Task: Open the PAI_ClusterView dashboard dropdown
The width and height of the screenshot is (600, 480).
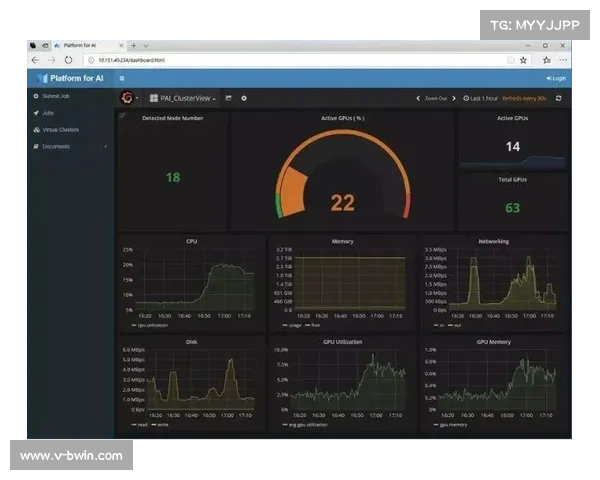Action: click(183, 98)
